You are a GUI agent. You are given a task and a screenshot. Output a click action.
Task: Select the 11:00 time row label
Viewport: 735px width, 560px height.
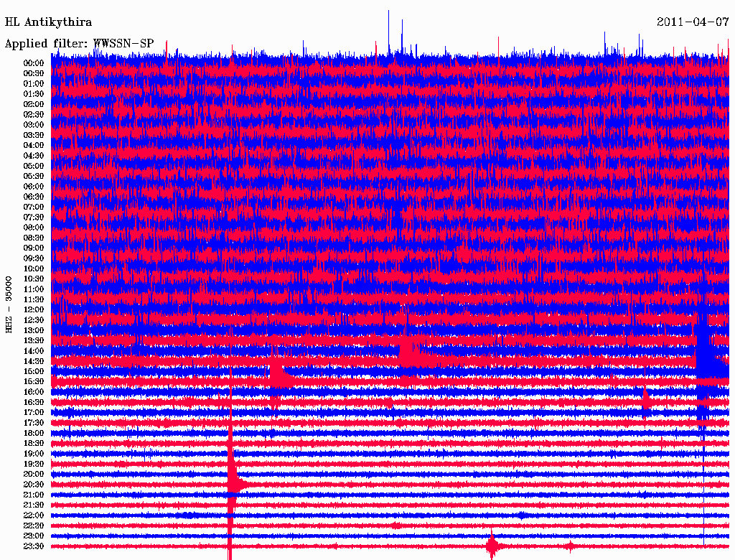point(34,289)
